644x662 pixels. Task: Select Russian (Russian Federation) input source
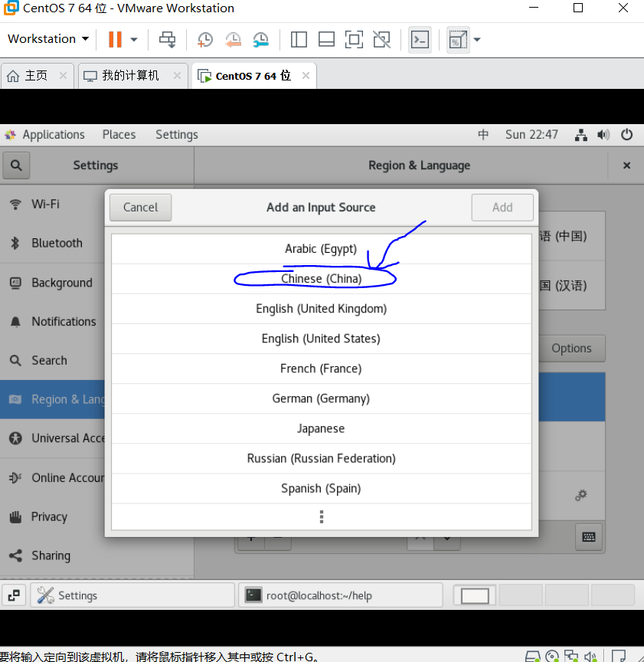click(321, 459)
